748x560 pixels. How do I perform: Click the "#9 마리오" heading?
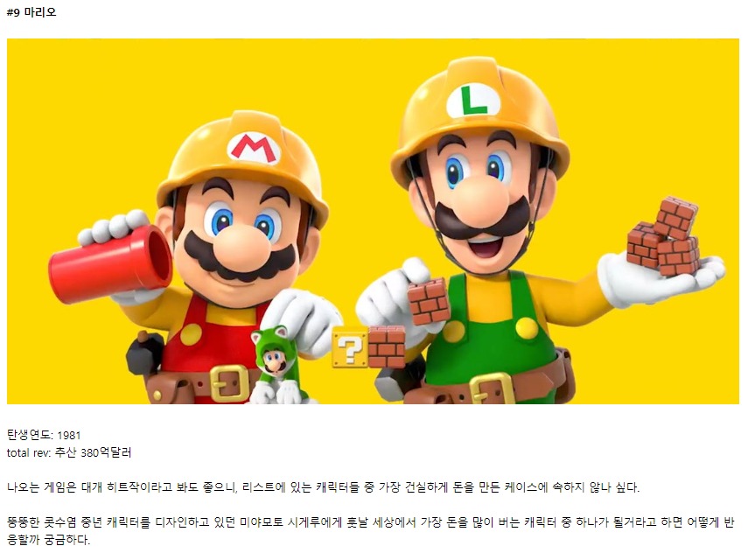click(x=31, y=12)
